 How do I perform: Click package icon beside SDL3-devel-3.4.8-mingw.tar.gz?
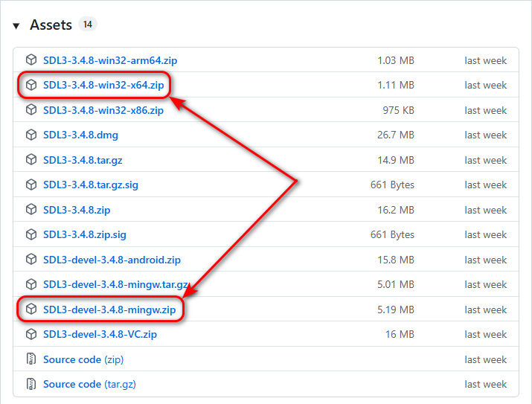point(31,284)
